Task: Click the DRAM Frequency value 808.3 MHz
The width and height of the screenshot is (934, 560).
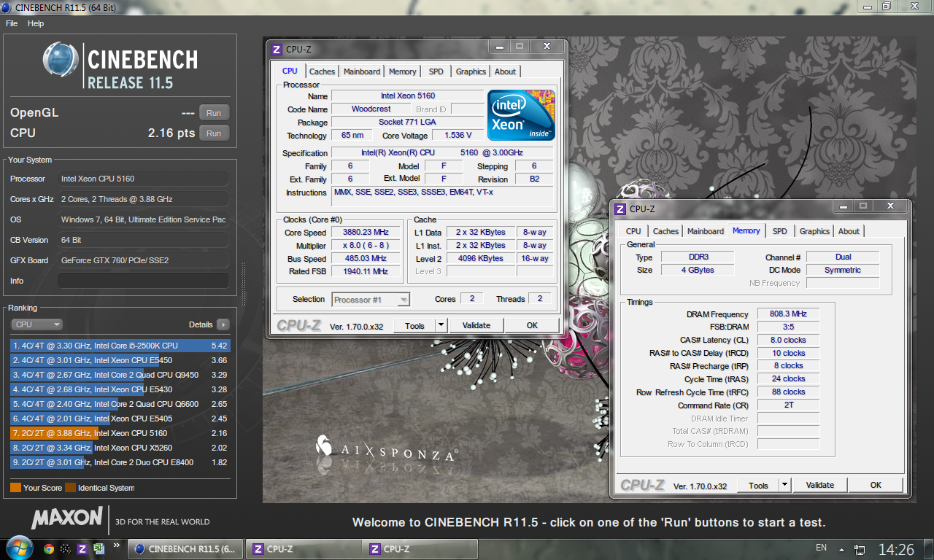Action: pyautogui.click(x=787, y=314)
